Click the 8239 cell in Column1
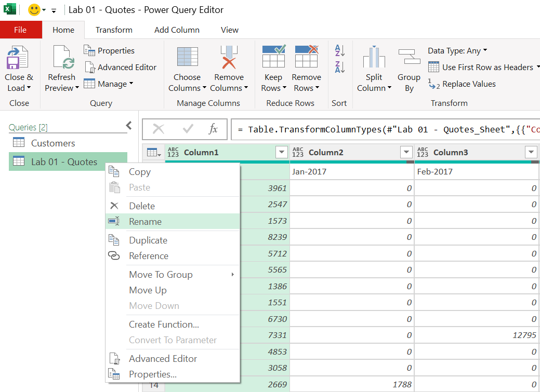This screenshot has width=540, height=392. click(265, 237)
